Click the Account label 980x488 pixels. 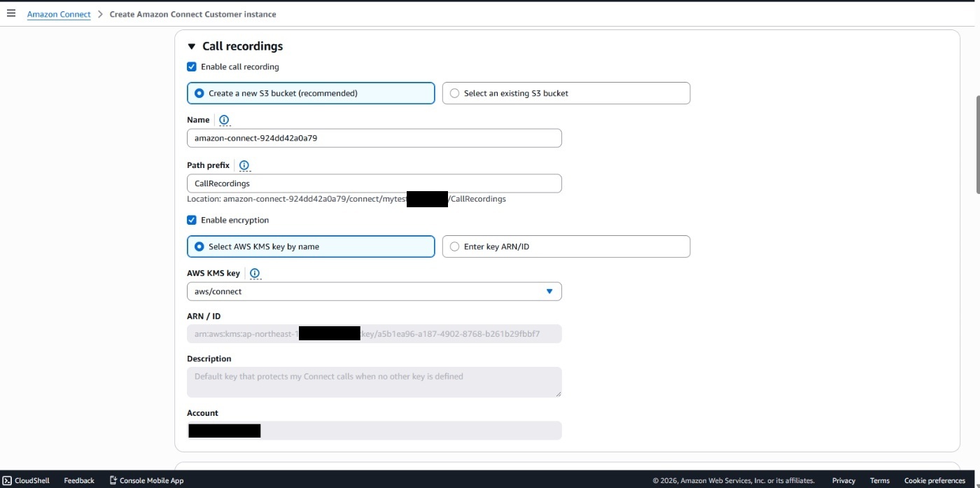point(202,413)
